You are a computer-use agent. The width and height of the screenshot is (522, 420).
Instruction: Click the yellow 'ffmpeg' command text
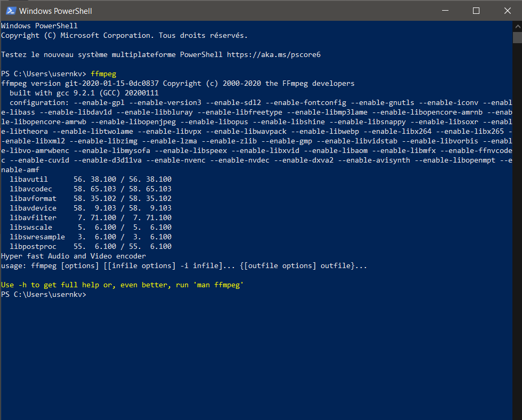(103, 74)
